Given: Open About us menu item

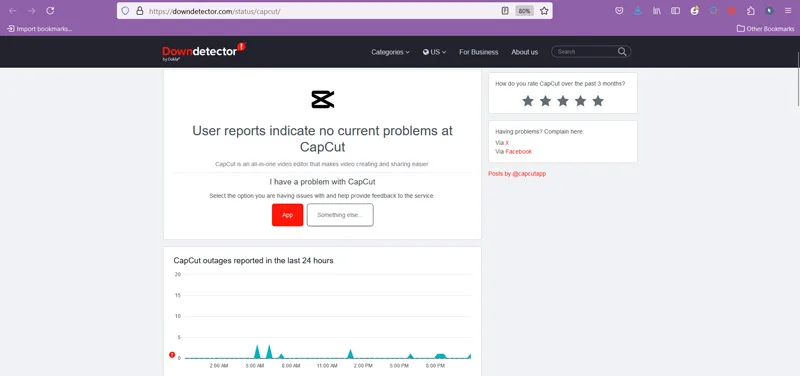Looking at the screenshot, I should coord(524,52).
